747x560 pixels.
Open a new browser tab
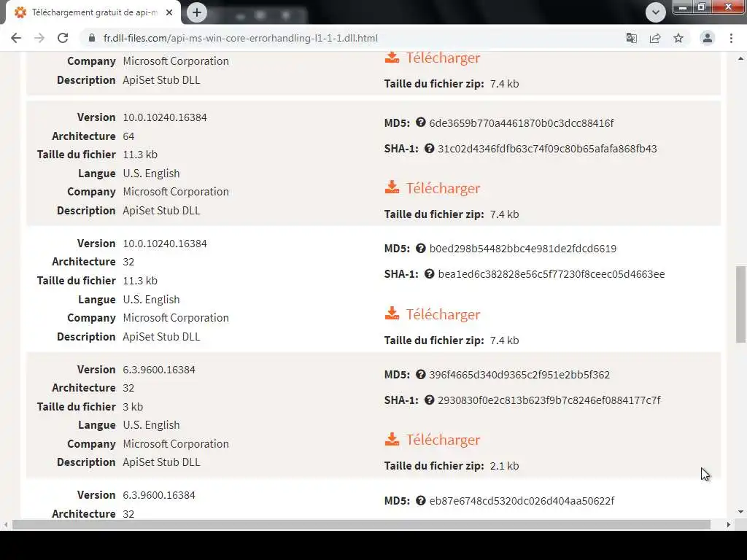point(197,12)
